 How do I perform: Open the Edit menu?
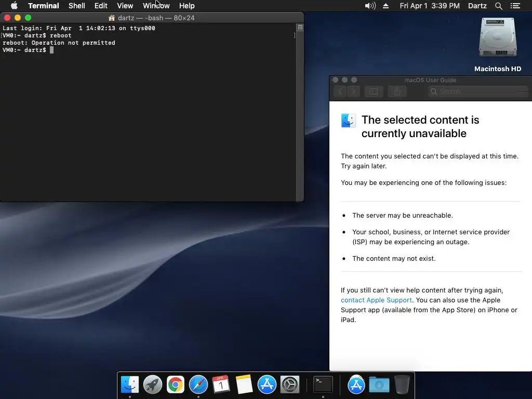[101, 6]
